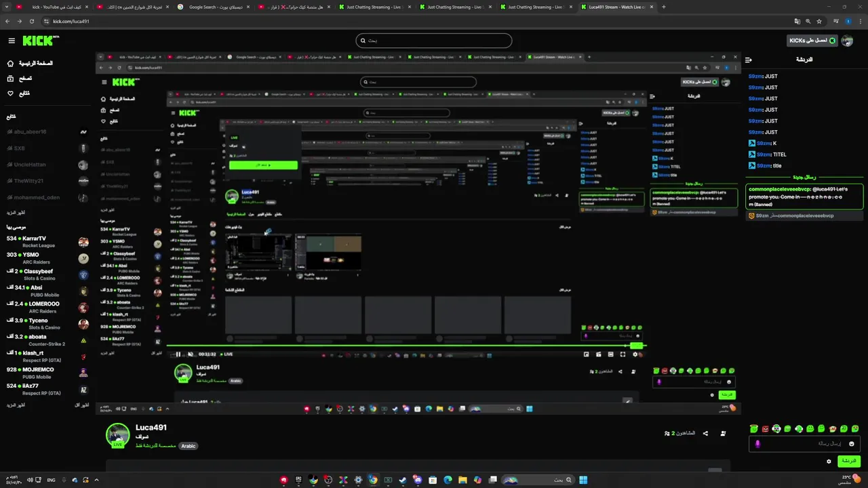The width and height of the screenshot is (868, 488).
Task: Click the Arabic language tag
Action: [x=189, y=446]
